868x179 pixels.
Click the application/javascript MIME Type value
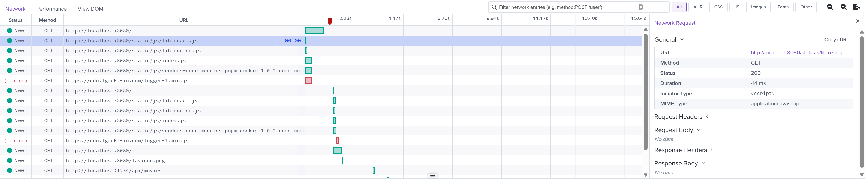[776, 104]
